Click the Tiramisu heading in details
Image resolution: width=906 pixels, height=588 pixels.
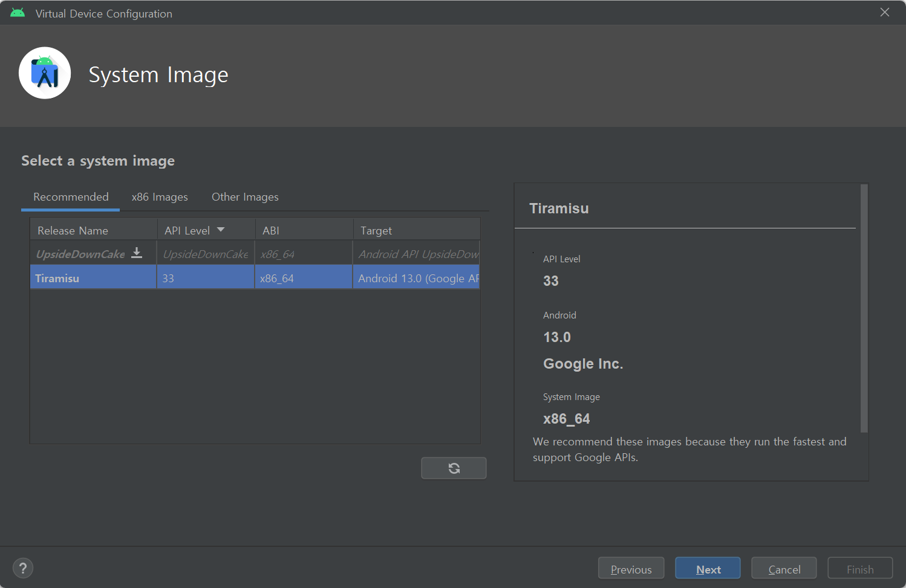(x=559, y=208)
